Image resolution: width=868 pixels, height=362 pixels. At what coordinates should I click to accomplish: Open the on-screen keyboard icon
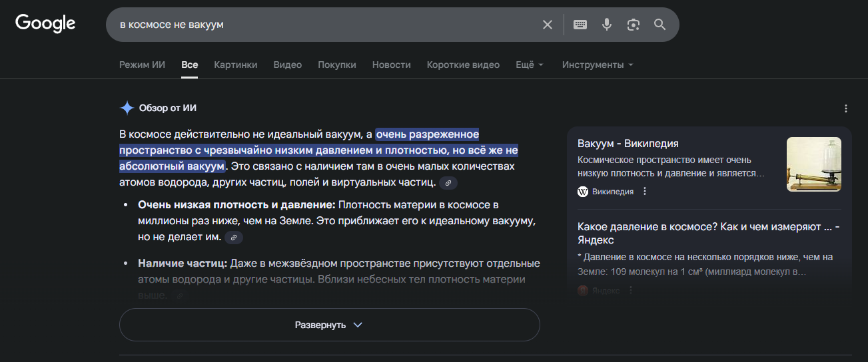pyautogui.click(x=580, y=25)
